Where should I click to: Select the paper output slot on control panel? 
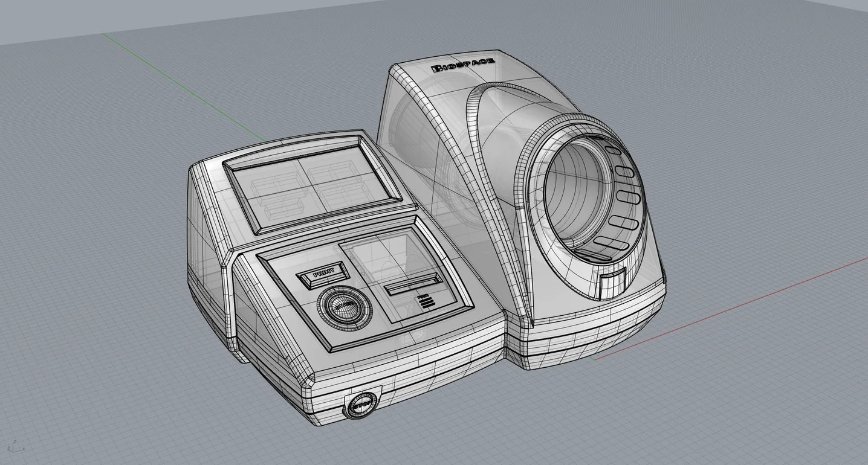pyautogui.click(x=412, y=283)
